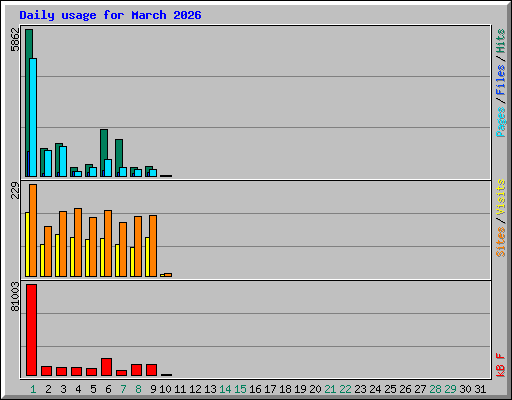The width and height of the screenshot is (512, 400).
Task: Select the yellow Visits bar for day 1
Action: 27,244
